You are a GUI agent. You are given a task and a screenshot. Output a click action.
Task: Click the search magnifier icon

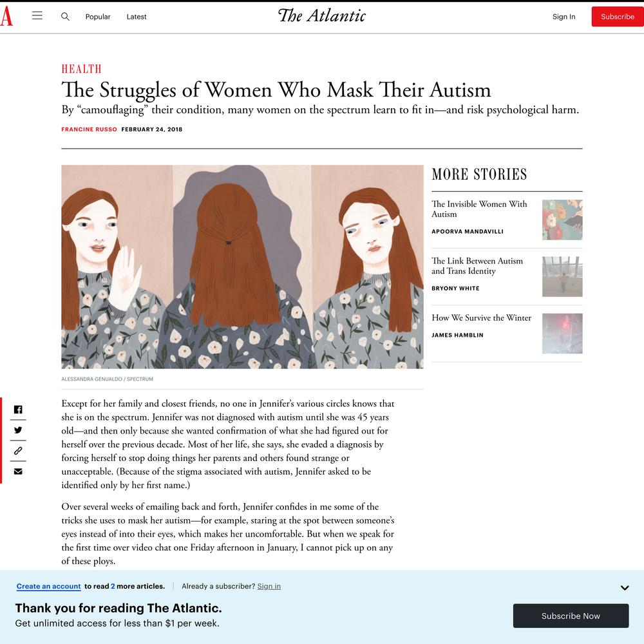point(65,17)
